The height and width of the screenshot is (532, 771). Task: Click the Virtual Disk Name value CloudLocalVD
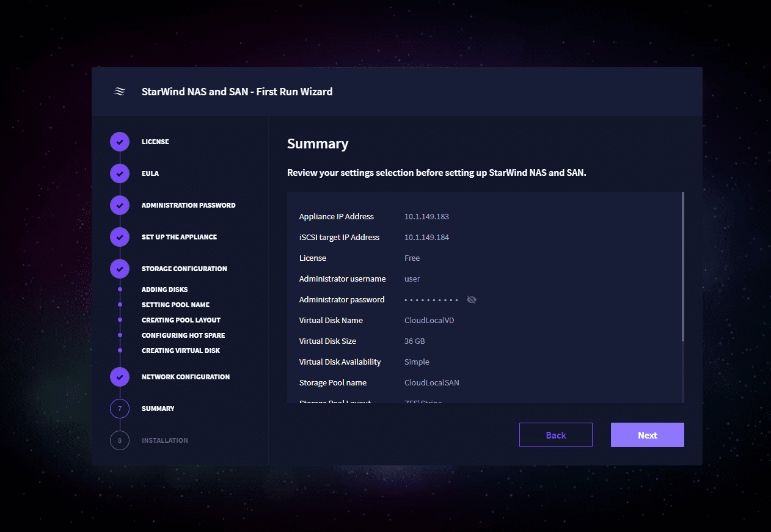point(429,321)
